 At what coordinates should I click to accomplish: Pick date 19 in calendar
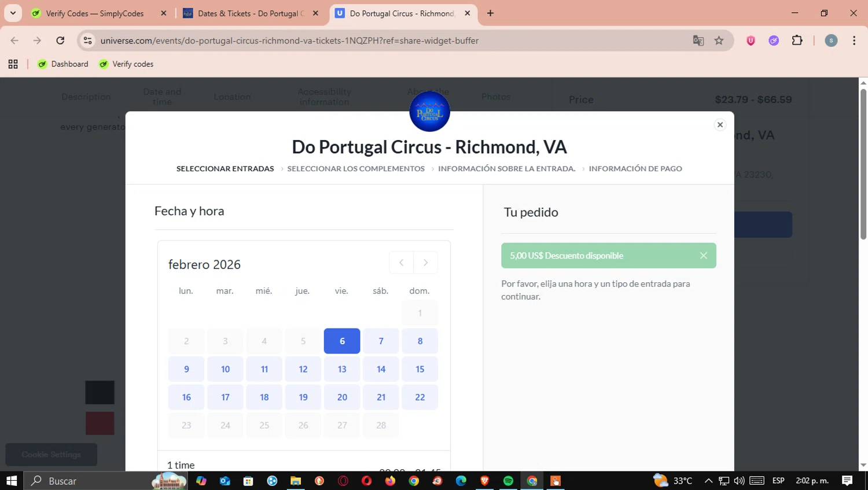point(303,397)
